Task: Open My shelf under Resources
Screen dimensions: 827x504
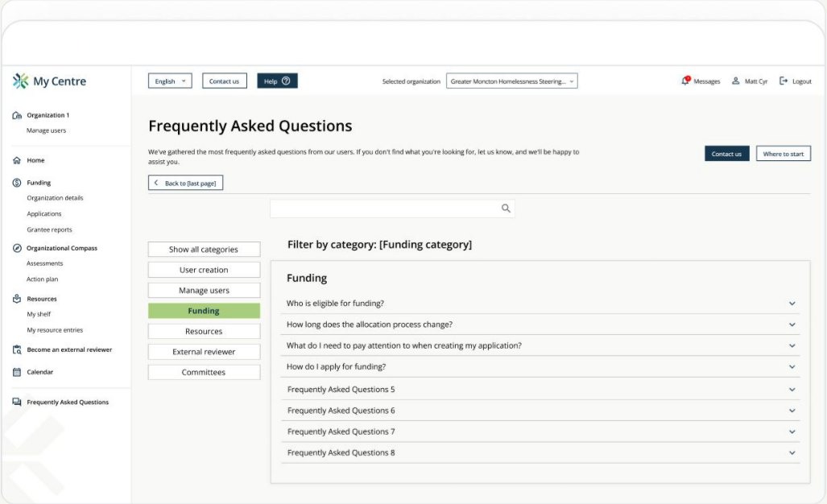Action: [x=39, y=314]
